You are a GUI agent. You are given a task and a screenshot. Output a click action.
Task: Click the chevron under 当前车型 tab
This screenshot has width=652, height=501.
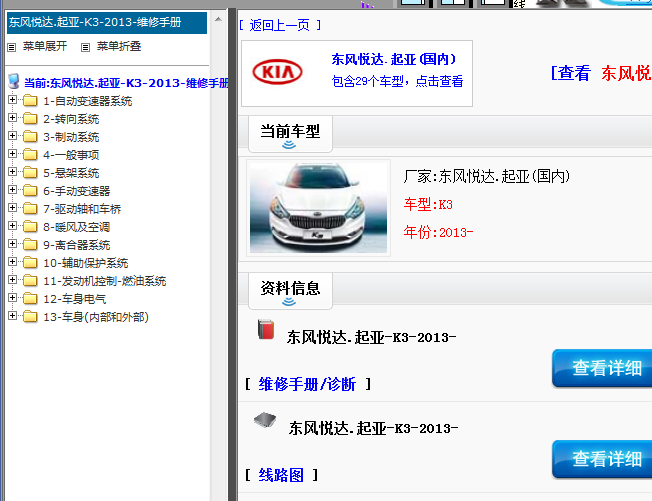[x=289, y=145]
